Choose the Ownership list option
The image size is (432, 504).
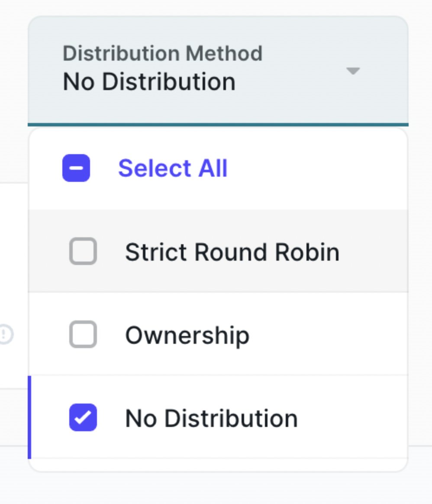187,335
